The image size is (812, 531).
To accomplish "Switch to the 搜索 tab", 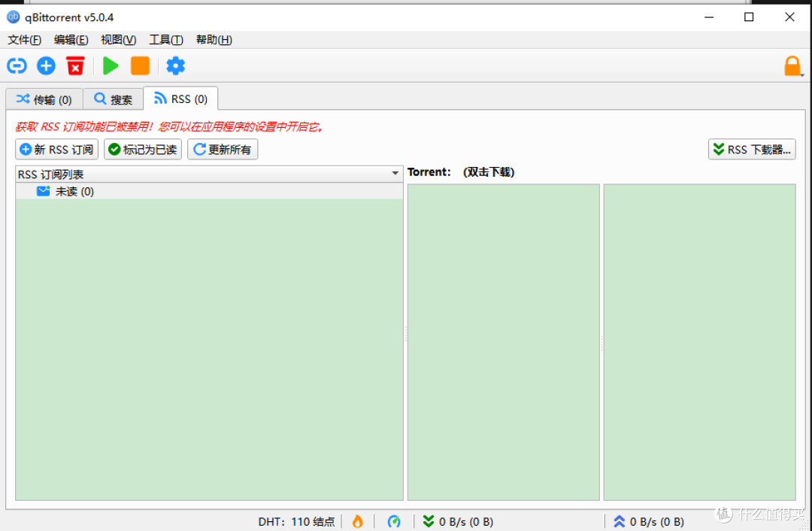I will click(113, 99).
